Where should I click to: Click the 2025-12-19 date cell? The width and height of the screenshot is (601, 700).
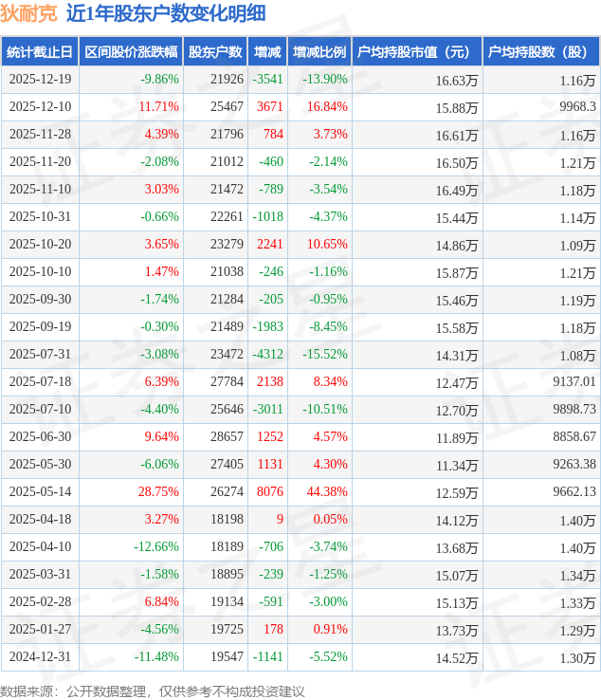(x=39, y=80)
